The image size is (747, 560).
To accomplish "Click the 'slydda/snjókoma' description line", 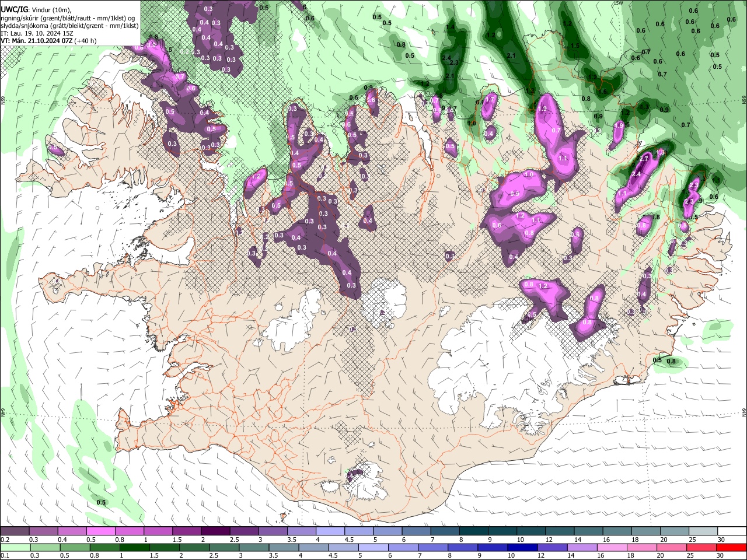I will pyautogui.click(x=70, y=25).
